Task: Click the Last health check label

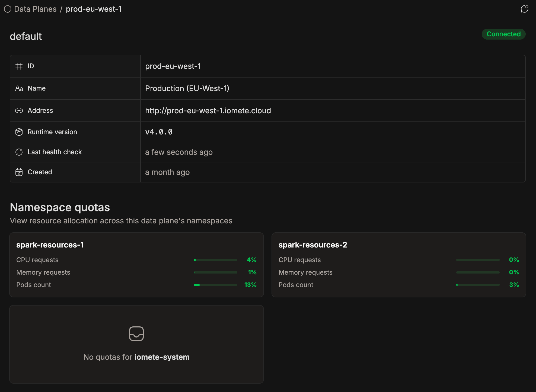Action: click(x=55, y=152)
